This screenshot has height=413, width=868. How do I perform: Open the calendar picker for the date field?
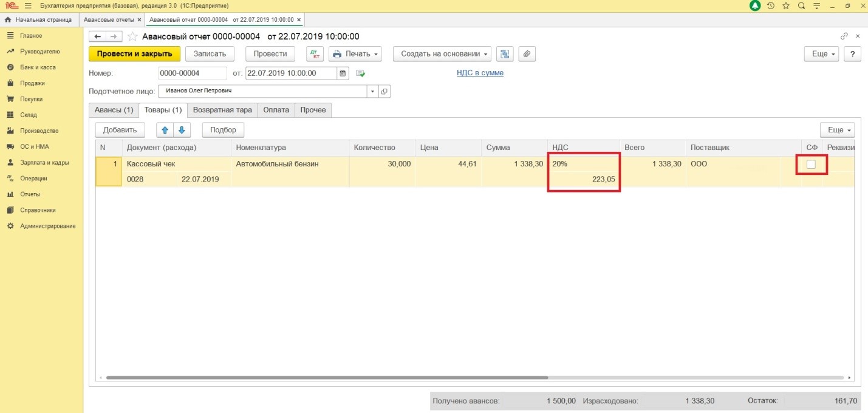coord(343,73)
